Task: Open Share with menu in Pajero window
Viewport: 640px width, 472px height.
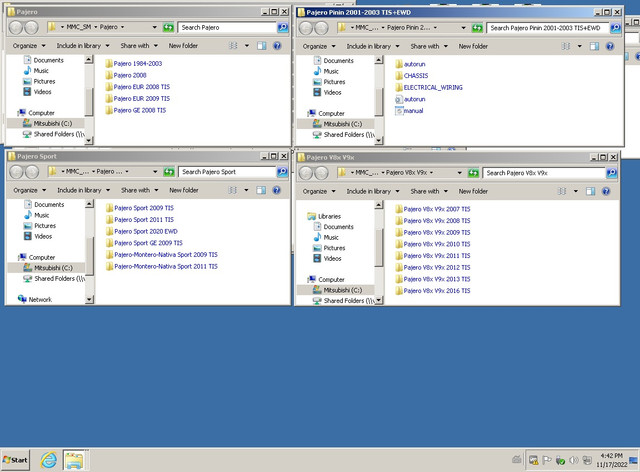Action: [x=139, y=46]
